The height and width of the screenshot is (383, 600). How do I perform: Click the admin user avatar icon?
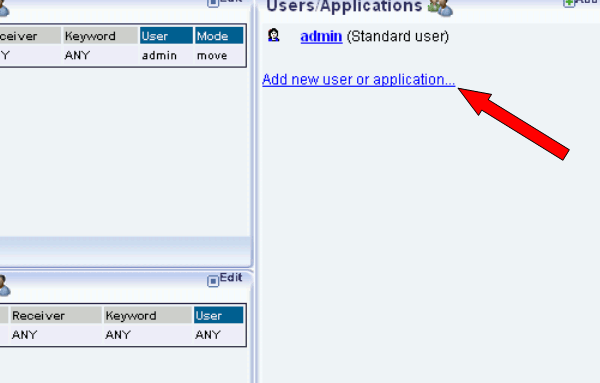tap(273, 35)
